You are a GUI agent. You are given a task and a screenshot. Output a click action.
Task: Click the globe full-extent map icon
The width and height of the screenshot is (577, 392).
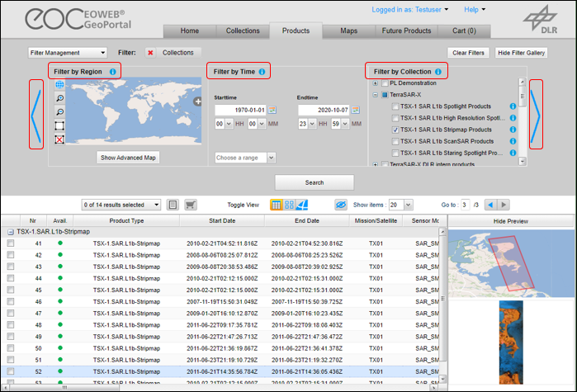(59, 84)
